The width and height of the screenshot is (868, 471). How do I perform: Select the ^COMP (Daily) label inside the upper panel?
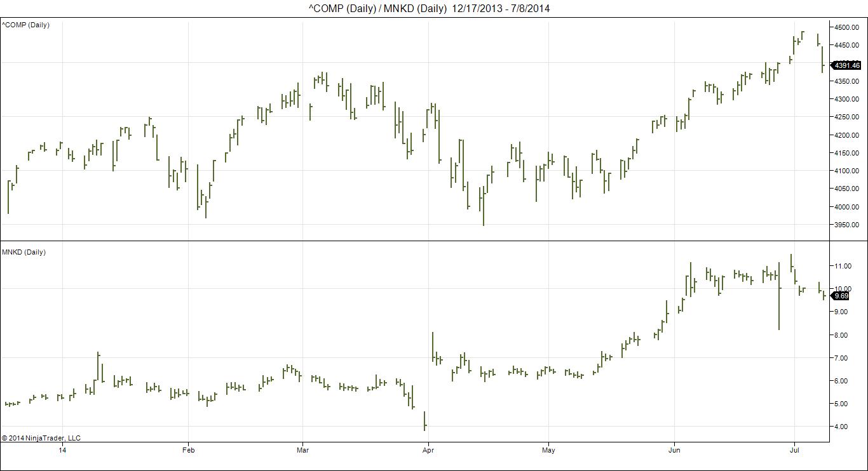point(25,25)
